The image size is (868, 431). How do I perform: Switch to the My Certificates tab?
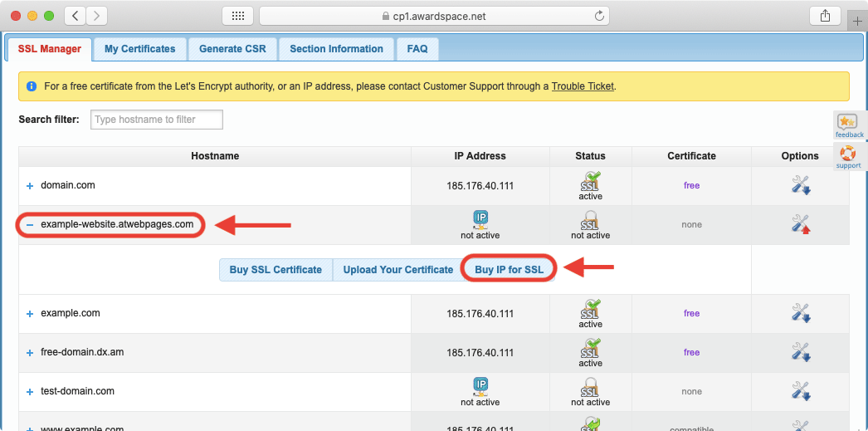click(139, 49)
